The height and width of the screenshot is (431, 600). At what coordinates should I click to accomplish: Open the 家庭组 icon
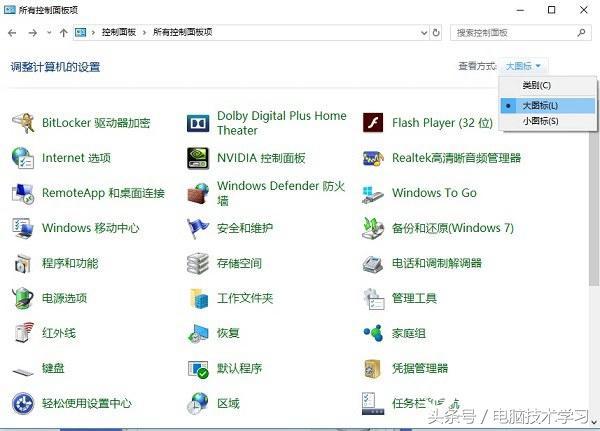373,333
